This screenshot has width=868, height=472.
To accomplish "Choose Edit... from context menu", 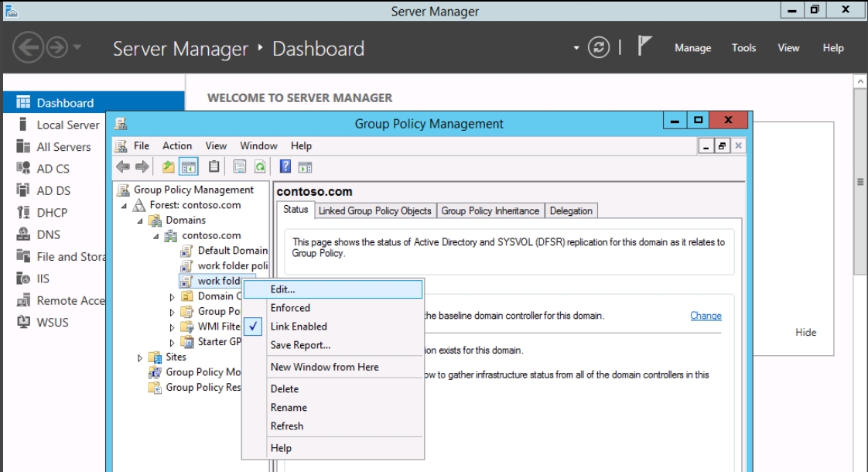I will coord(333,289).
